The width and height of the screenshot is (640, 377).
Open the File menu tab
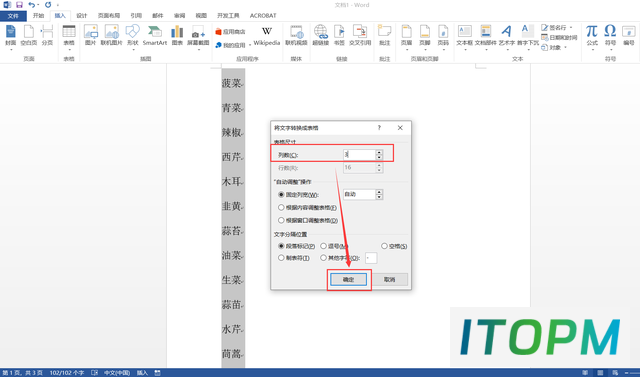[13, 16]
